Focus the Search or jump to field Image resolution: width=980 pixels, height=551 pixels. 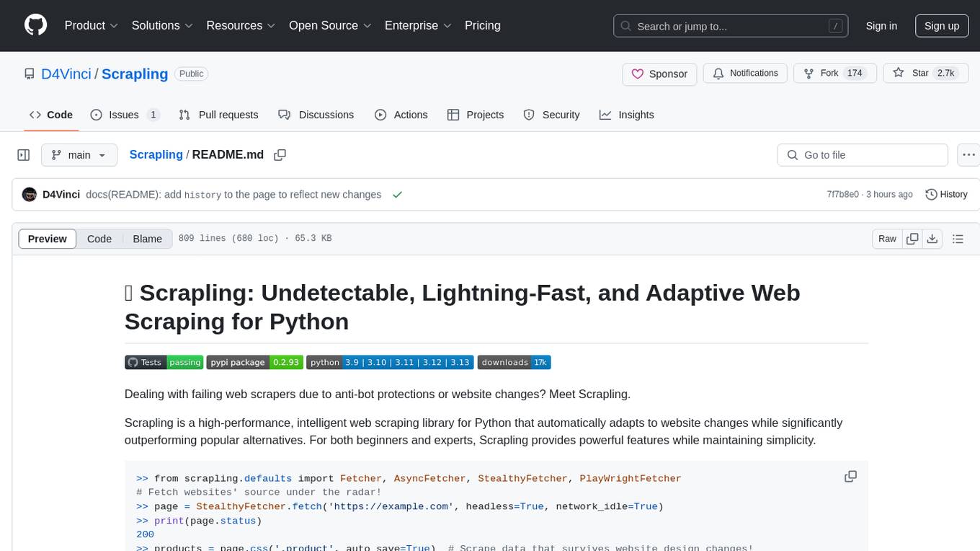tap(729, 26)
